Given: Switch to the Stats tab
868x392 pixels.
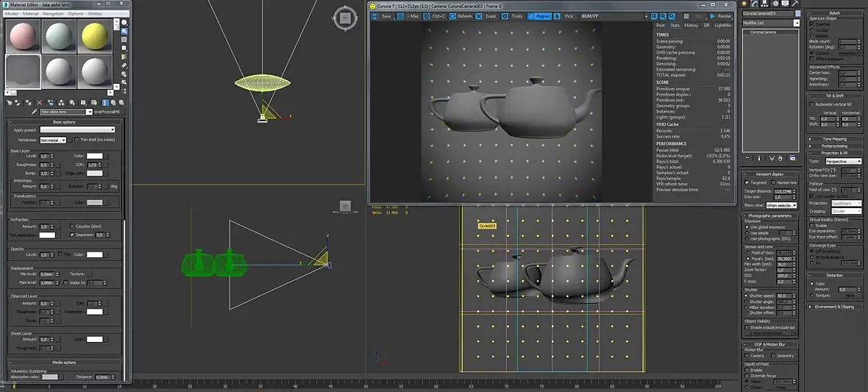Looking at the screenshot, I should [675, 25].
